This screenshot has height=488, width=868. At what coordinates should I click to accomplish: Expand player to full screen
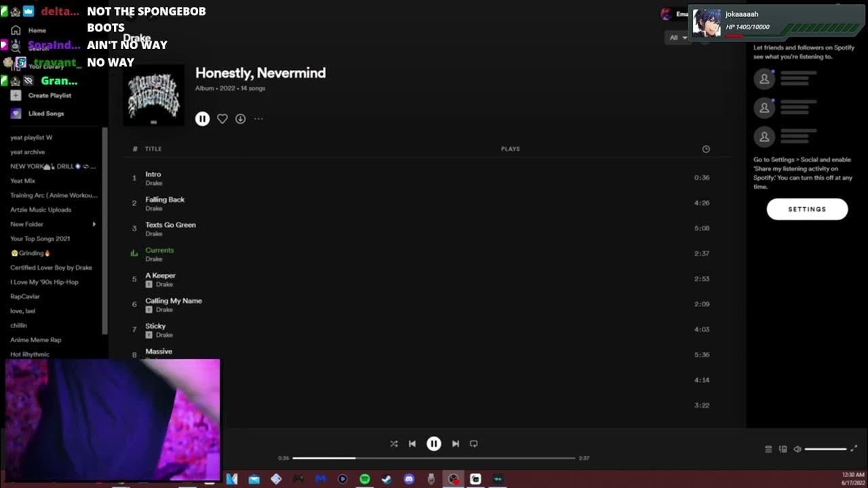point(854,449)
